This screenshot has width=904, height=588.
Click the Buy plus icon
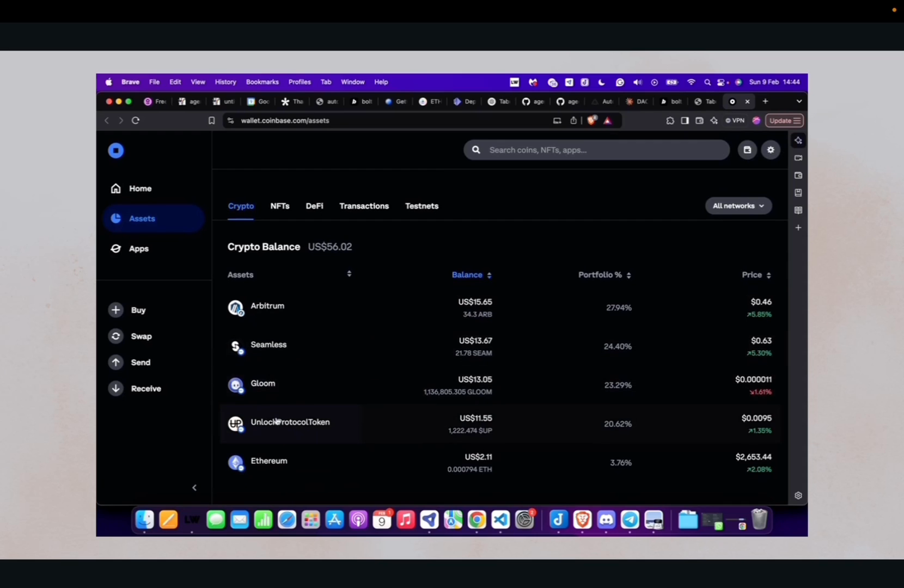[x=115, y=310]
